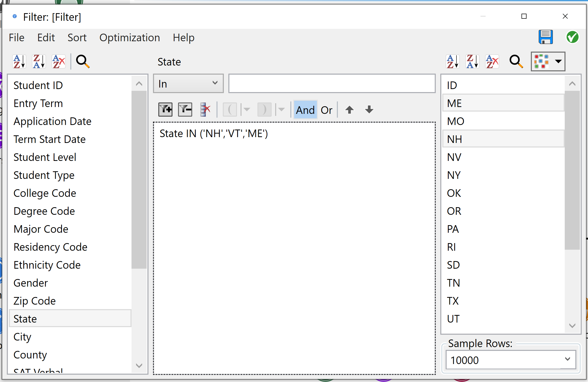Screen dimensions: 588x382
Task: Open the Sort menu
Action: (x=77, y=38)
